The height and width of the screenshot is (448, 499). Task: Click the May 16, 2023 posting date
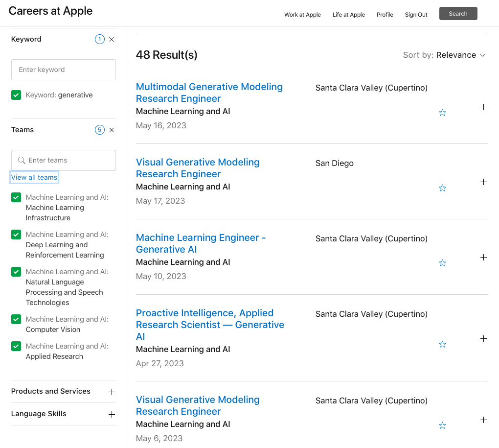(161, 125)
